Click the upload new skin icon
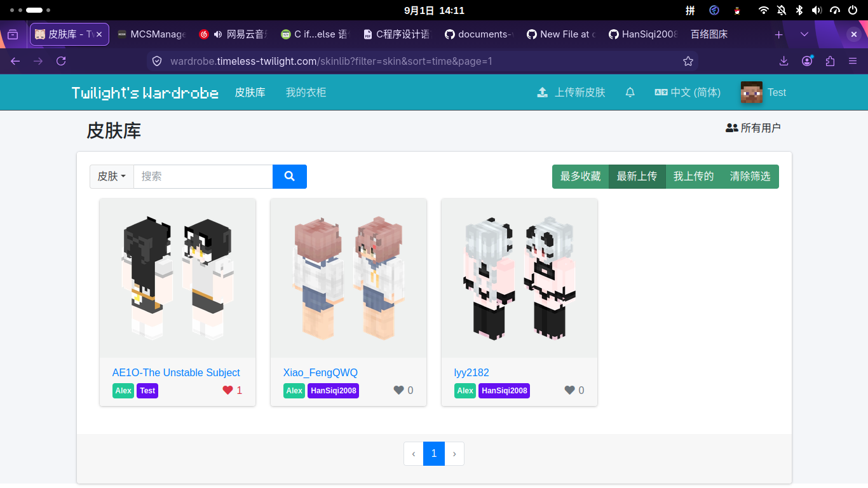The image size is (868, 488). tap(542, 93)
